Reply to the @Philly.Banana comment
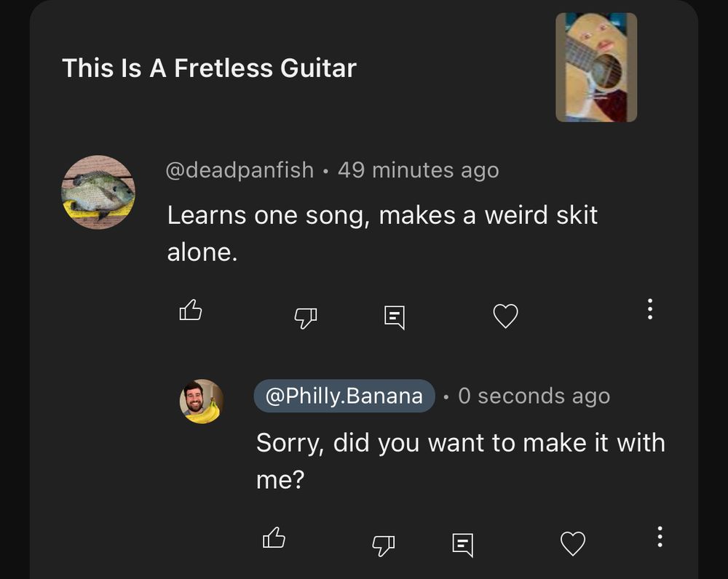728x579 pixels. [x=462, y=544]
